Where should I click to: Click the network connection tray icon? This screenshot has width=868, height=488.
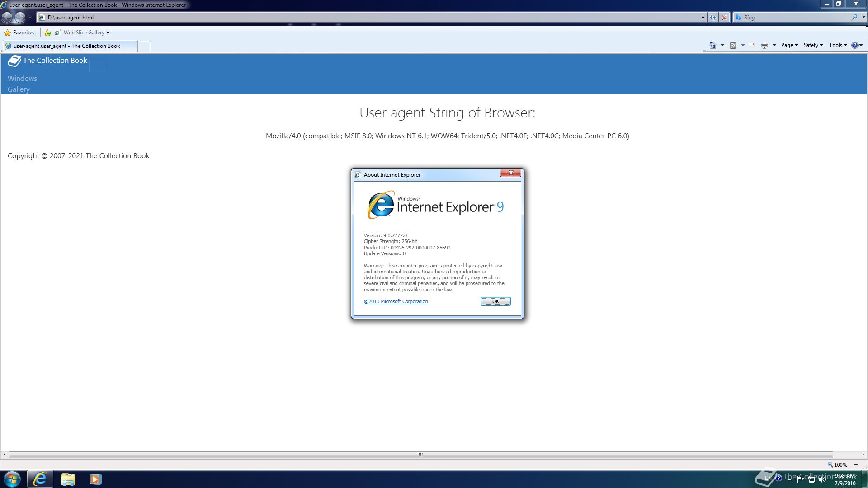coord(811,479)
